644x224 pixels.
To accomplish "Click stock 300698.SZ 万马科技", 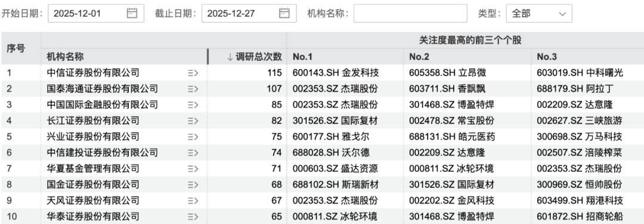I will click(x=580, y=137).
